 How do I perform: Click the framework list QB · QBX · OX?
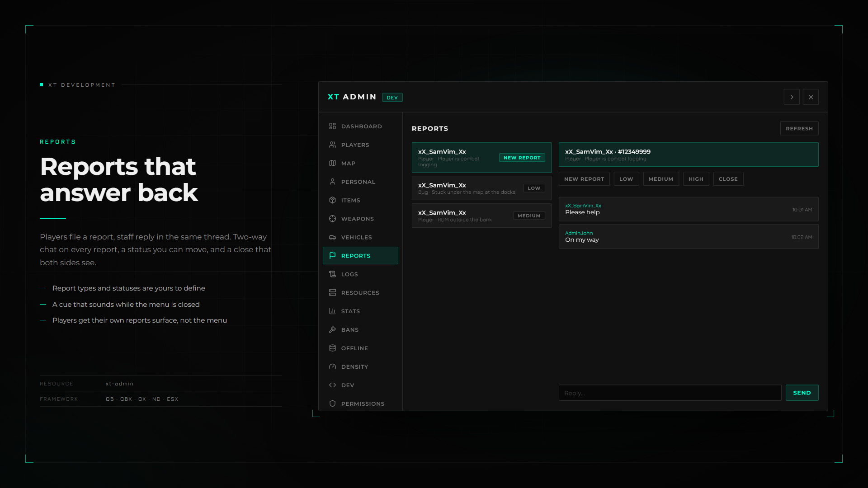[x=142, y=399]
